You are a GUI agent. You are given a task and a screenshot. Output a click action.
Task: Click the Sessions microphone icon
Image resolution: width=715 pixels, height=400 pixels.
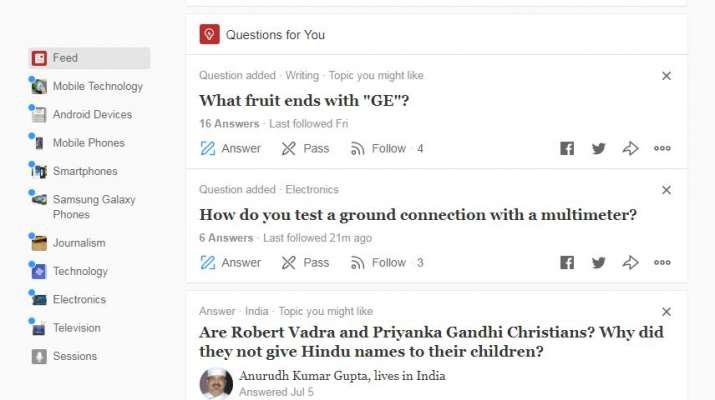39,356
